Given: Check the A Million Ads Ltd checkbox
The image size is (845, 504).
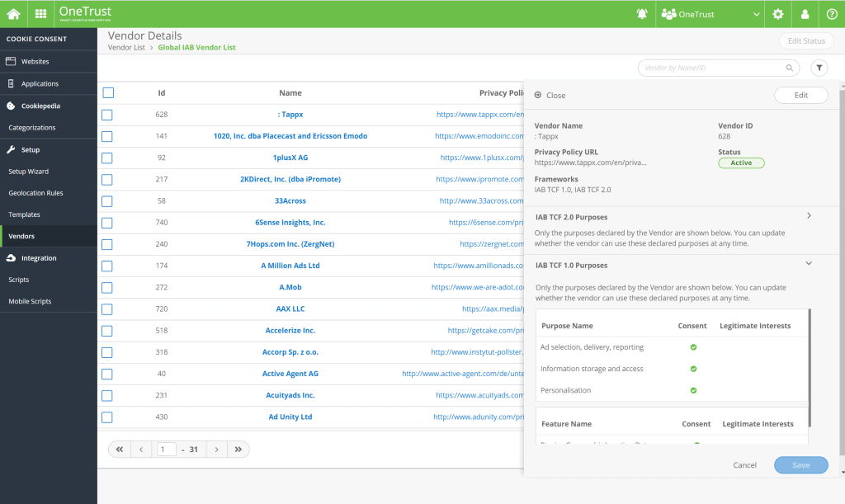Looking at the screenshot, I should click(x=107, y=266).
